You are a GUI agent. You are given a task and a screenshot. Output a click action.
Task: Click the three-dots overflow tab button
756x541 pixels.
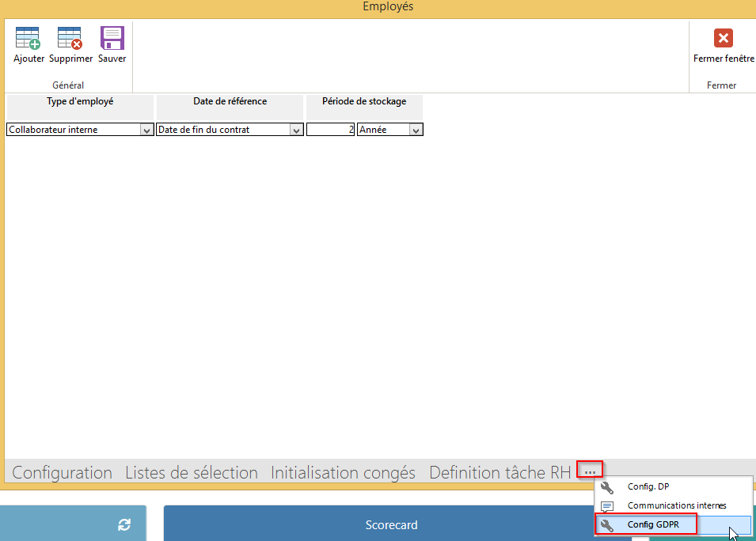pos(590,471)
